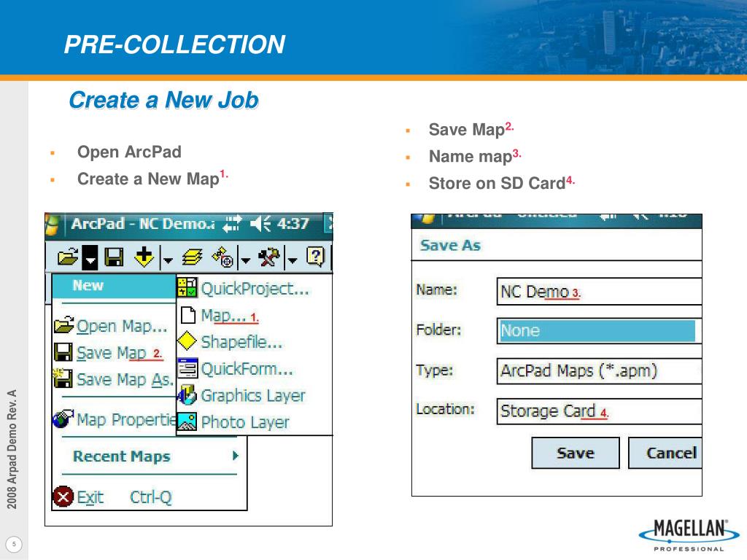The image size is (747, 560).
Task: Click the Map Properties globe icon
Action: (x=63, y=419)
